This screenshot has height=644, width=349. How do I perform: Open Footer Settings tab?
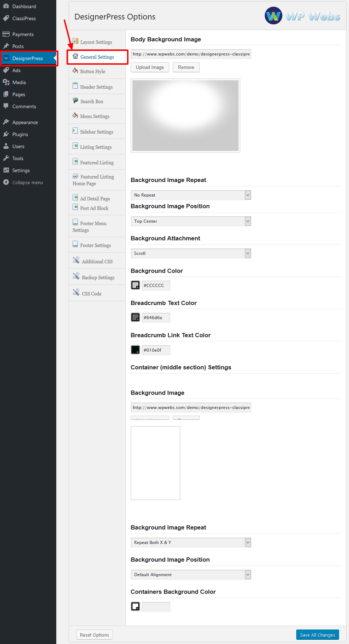click(x=97, y=245)
